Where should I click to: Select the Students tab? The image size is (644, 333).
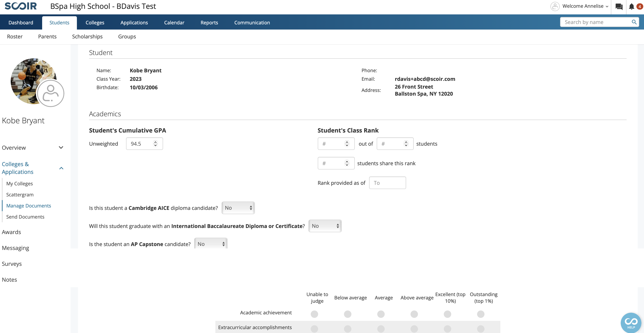[59, 23]
